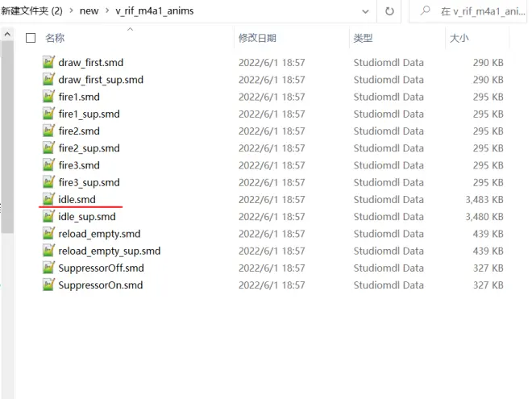Click Studiomdl Data type of SuppressorOff.smd row
532x399 pixels.
pos(389,268)
